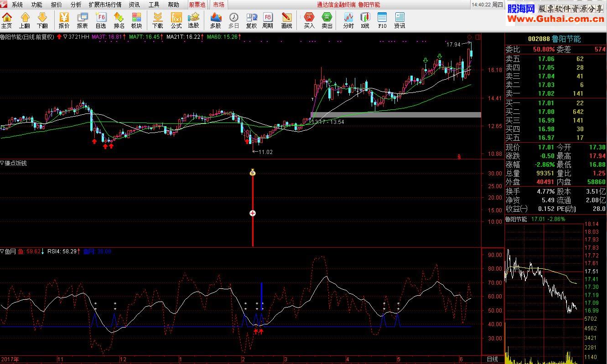
Task: Click 最高 value 17.94
Action: [x=597, y=156]
